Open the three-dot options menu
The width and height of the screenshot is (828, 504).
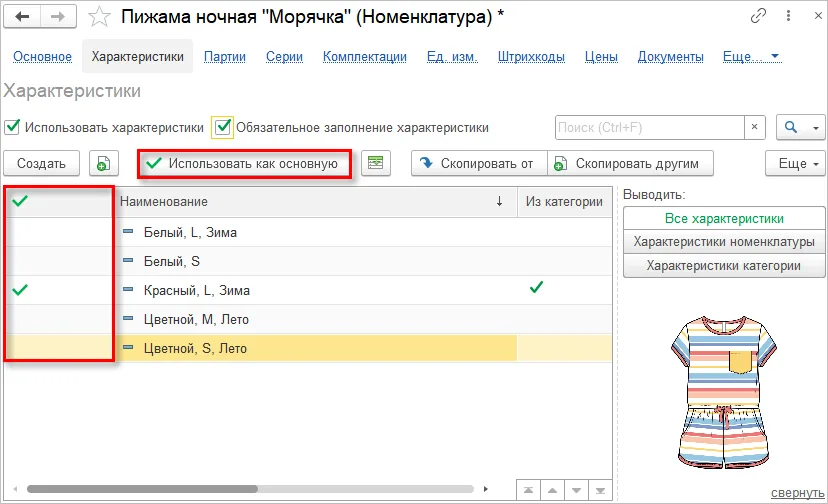pyautogui.click(x=788, y=16)
